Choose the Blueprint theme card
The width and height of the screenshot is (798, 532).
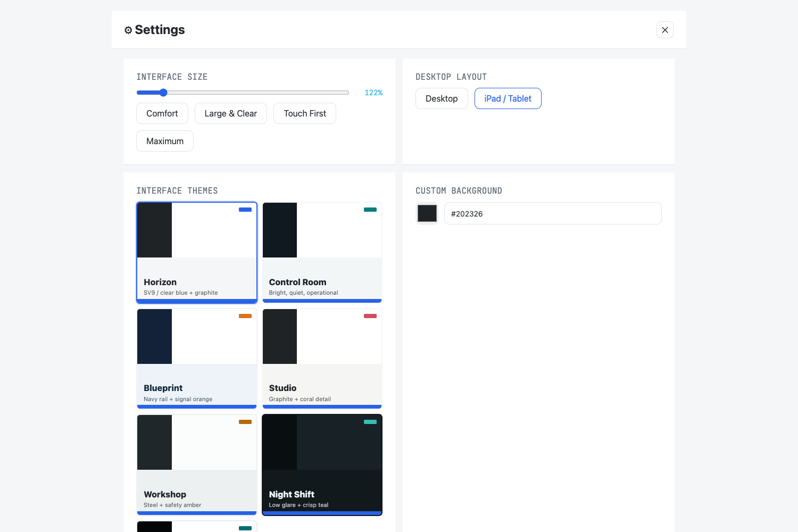(x=197, y=359)
